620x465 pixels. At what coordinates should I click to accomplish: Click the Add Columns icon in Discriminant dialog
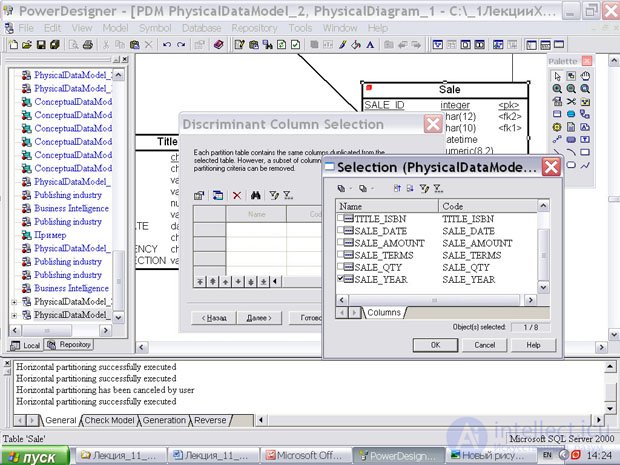(218, 195)
